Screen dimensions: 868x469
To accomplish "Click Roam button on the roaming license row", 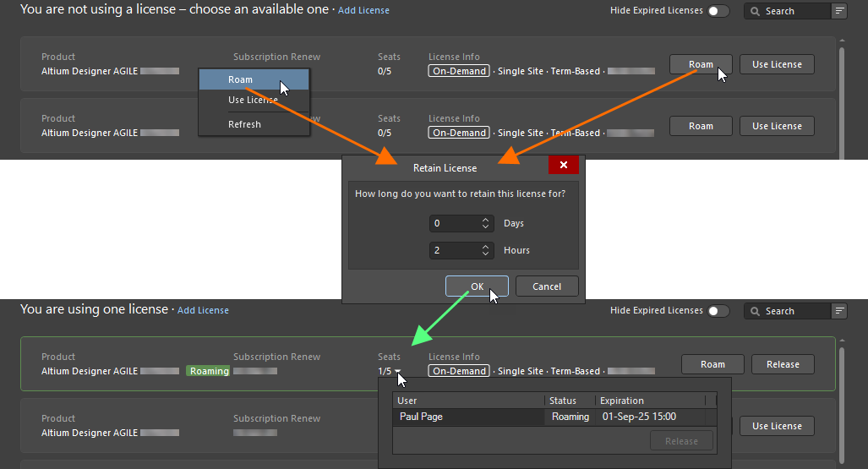I will click(712, 364).
